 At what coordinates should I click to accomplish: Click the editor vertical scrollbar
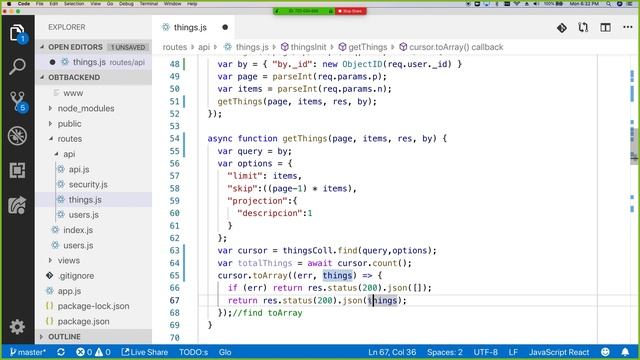coord(634,145)
